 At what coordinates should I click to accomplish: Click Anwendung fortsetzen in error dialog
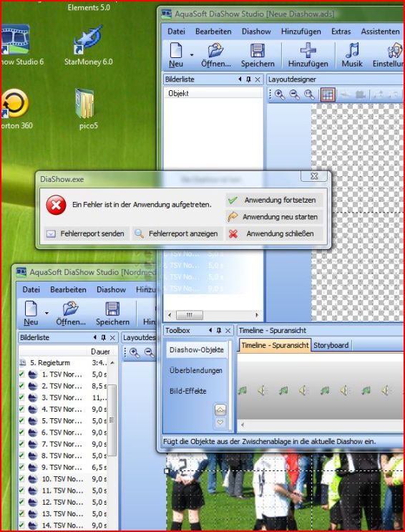(x=274, y=200)
